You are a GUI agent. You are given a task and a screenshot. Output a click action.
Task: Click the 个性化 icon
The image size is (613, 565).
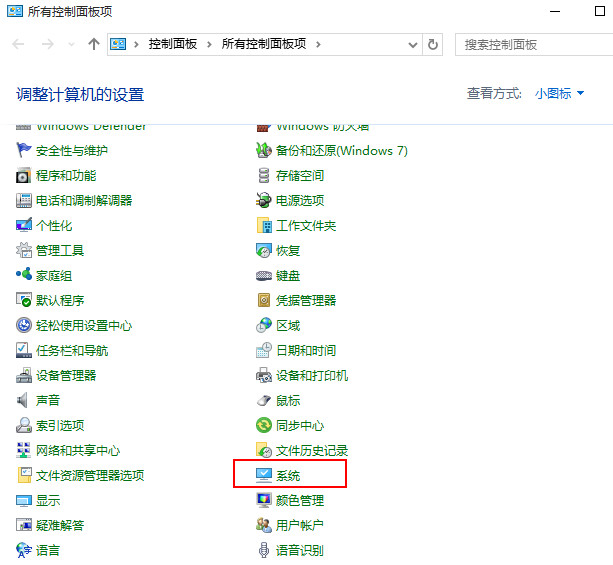pyautogui.click(x=23, y=226)
